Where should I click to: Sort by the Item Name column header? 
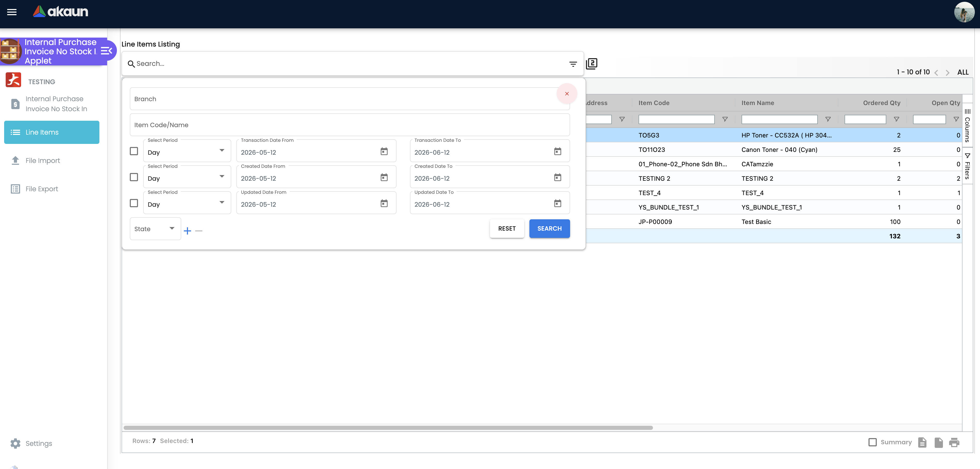coord(758,103)
